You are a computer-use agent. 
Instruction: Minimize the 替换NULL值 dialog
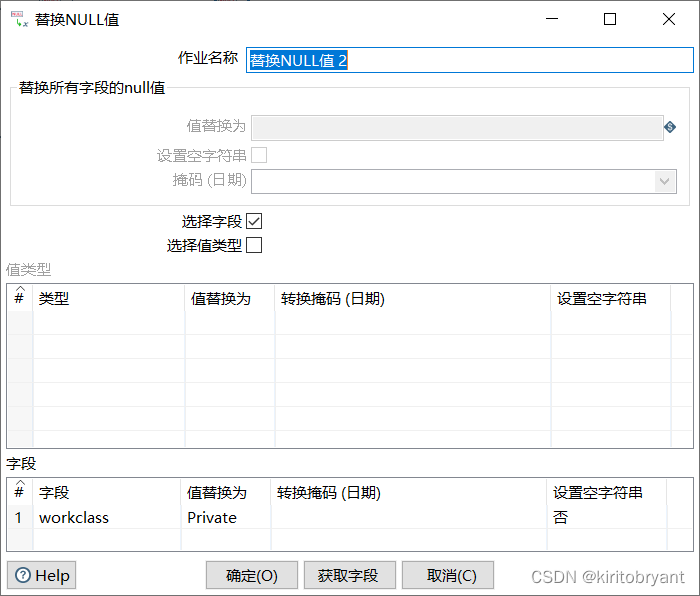coord(552,19)
